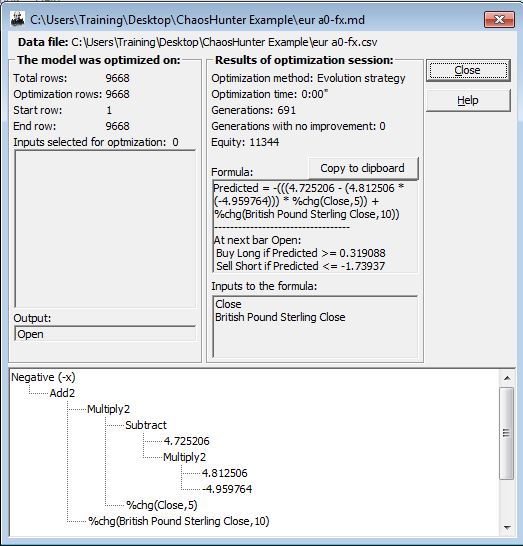
Task: Copy formula to clipboard
Action: pos(363,169)
